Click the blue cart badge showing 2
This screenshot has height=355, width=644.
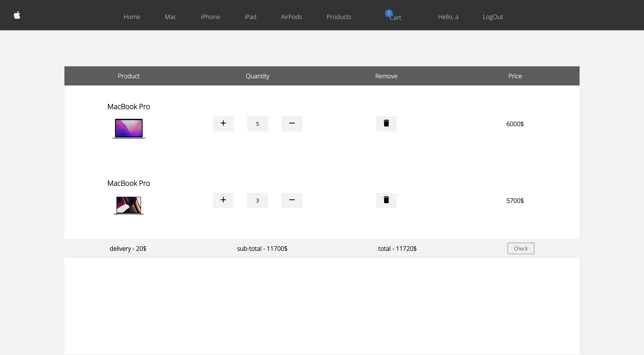389,13
